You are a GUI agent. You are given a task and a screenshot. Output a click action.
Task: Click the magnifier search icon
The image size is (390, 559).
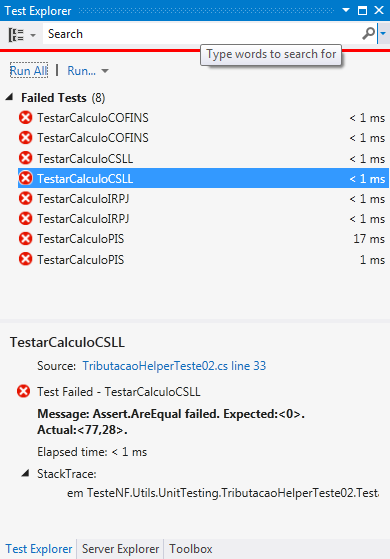tap(369, 34)
